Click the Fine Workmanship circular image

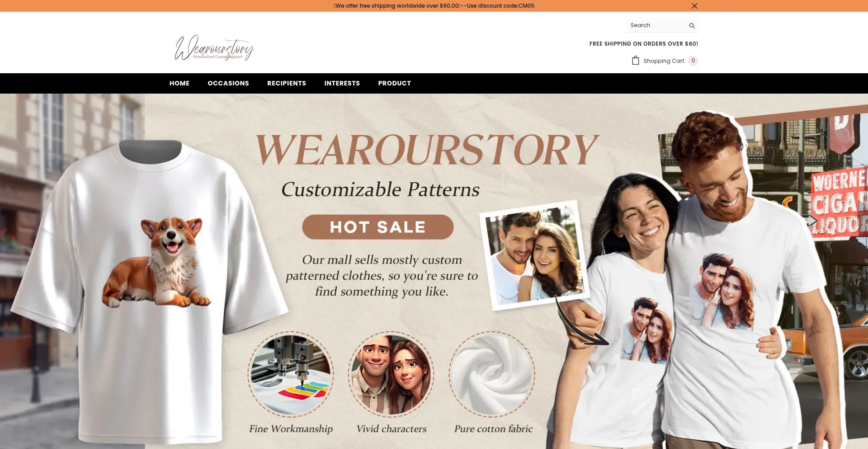point(291,374)
